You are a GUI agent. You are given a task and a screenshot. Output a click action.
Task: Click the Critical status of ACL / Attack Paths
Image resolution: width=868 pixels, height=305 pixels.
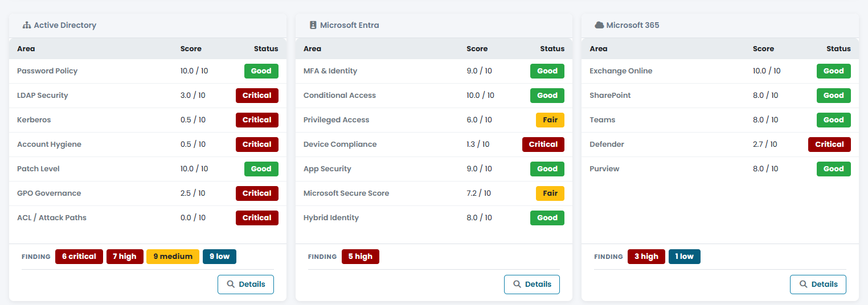pos(257,218)
